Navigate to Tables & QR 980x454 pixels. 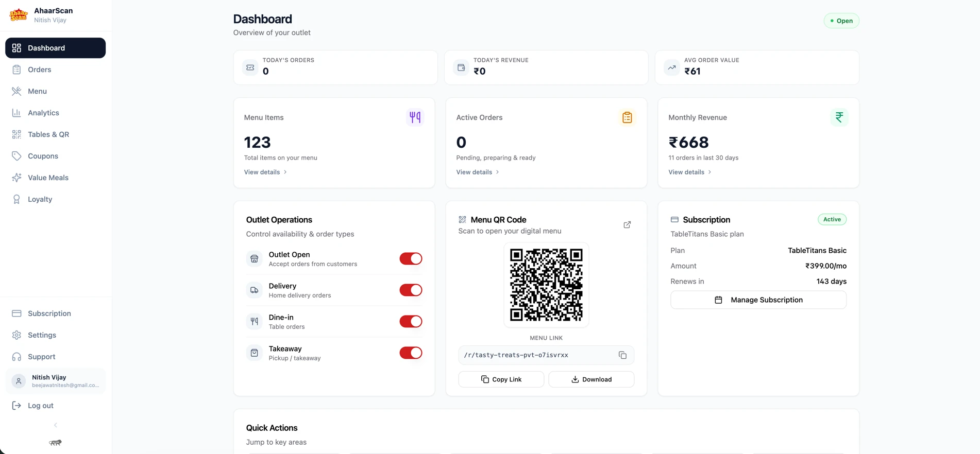pos(56,134)
